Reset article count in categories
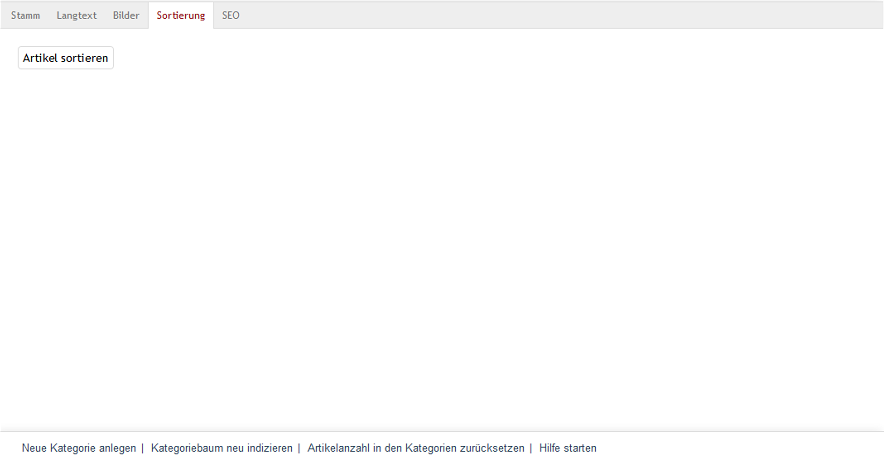Screen dimensions: 884x465 (415, 448)
